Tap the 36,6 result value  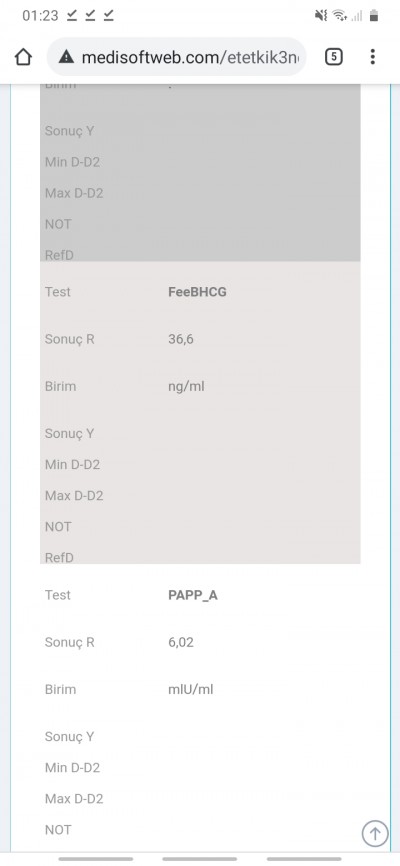(181, 340)
